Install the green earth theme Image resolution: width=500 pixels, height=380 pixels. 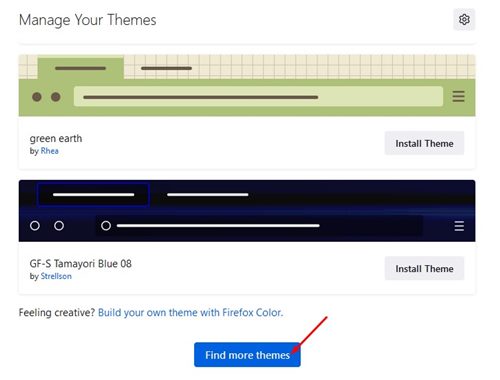(x=424, y=143)
